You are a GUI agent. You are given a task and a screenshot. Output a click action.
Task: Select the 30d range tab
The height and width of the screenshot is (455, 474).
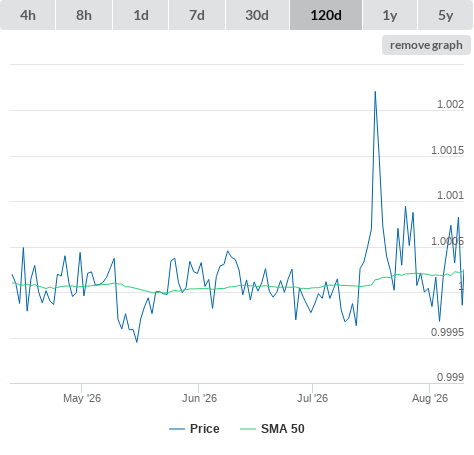click(257, 15)
